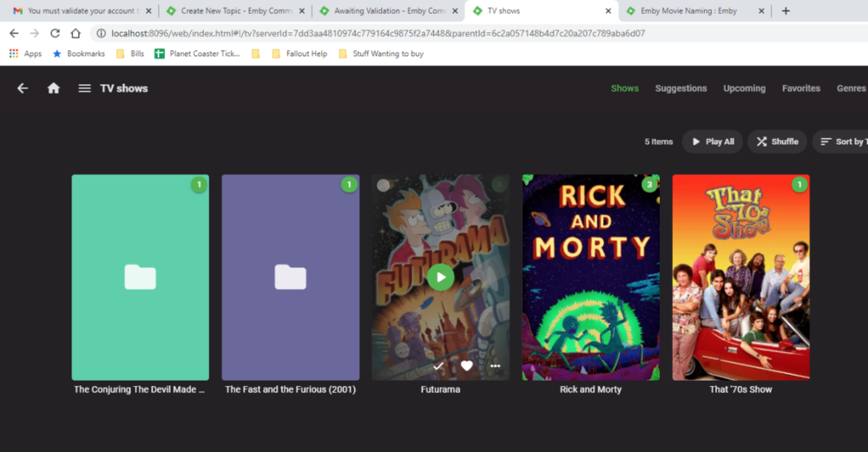This screenshot has width=868, height=452.
Task: Click the folder icon on Fast and Furious card
Action: (291, 277)
